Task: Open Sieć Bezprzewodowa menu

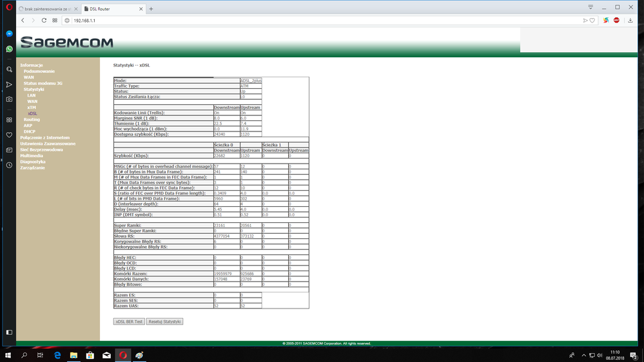Action: pos(41,150)
